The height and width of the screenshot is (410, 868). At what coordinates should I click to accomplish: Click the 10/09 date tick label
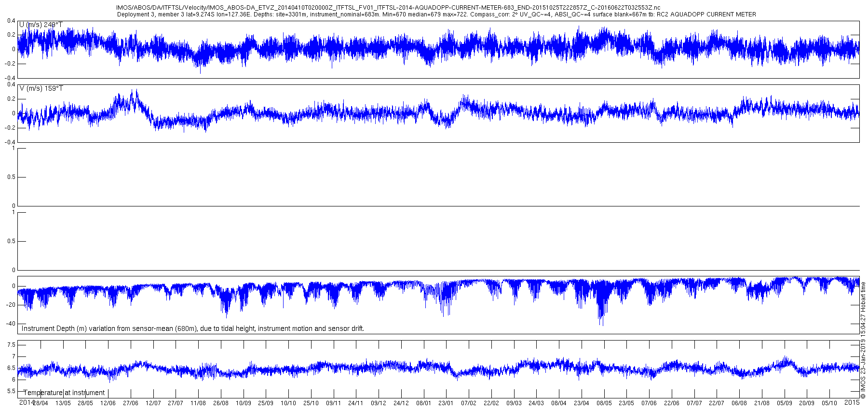(x=244, y=403)
